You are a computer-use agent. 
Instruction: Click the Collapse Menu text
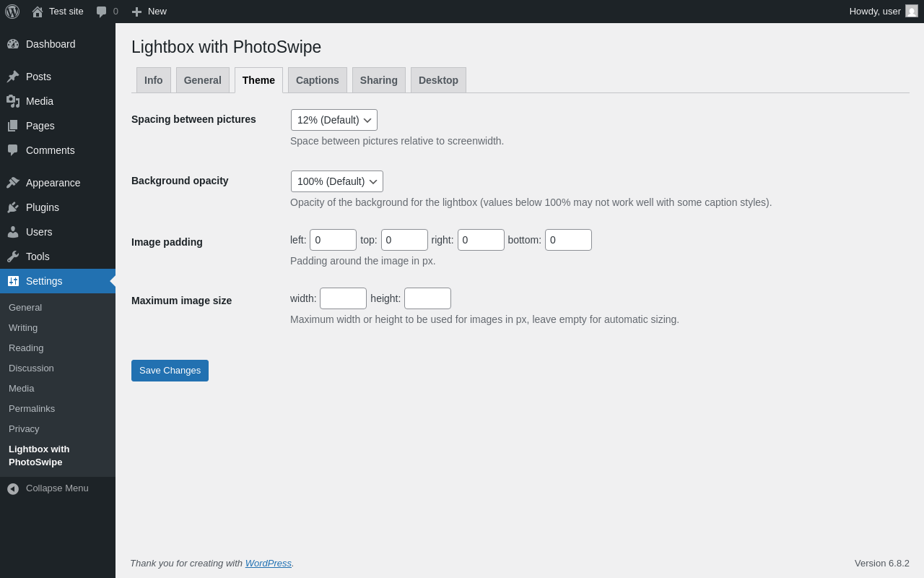point(57,488)
